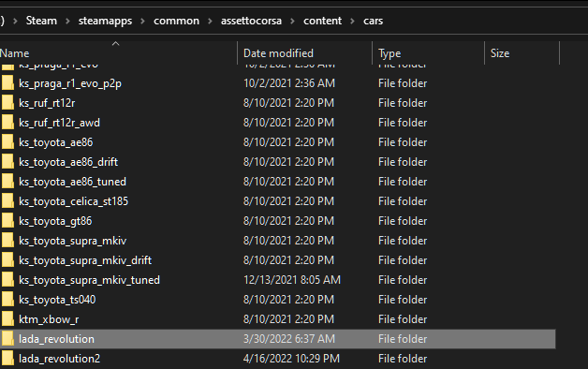Select the ks_toyota_ts040 folder name
Viewport: 588px width, 369px height.
point(57,300)
